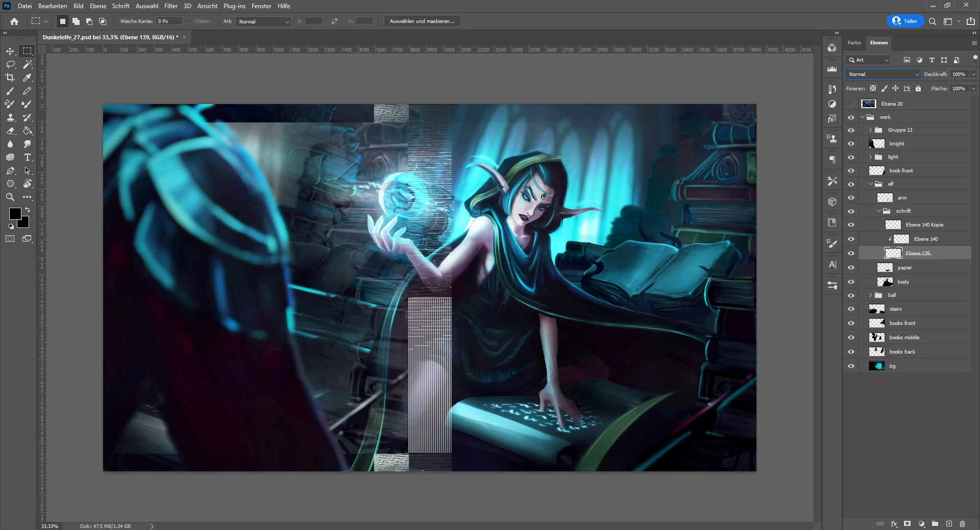Create new layer icon at panel bottom
This screenshot has width=980, height=530.
949,524
